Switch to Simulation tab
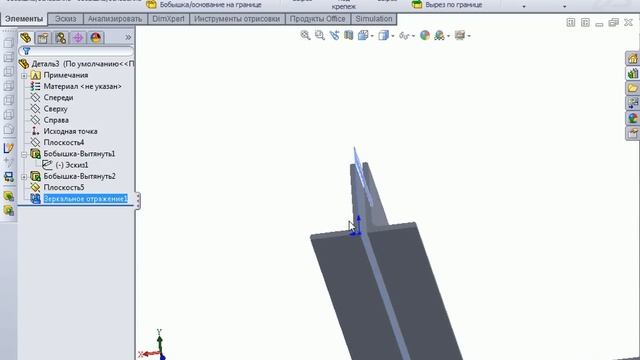Screen dimensions: 640x360 pyautogui.click(x=373, y=19)
